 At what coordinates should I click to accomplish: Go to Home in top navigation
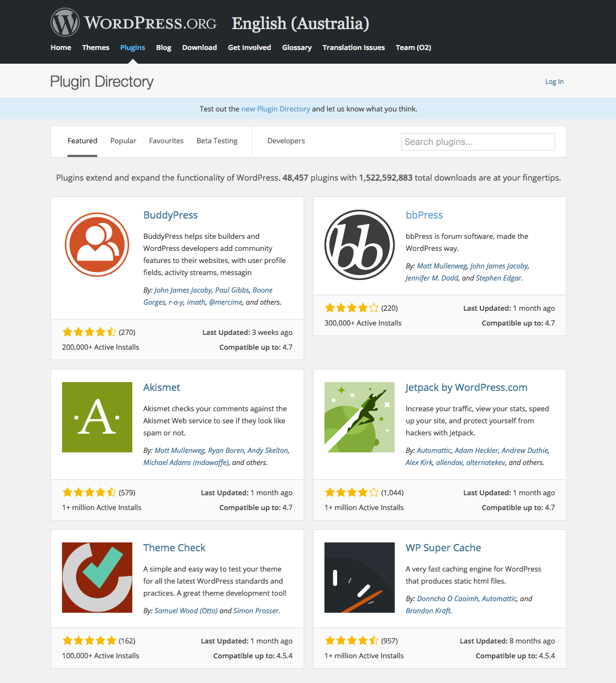(x=61, y=48)
